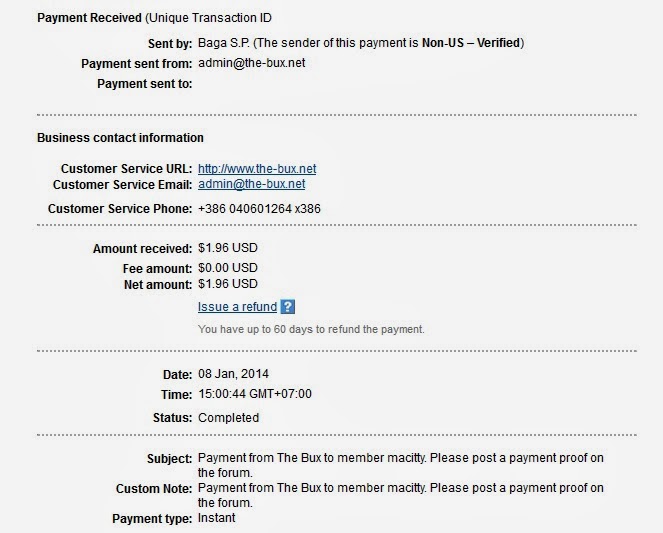Open the http://www.the-bux.net Customer Service URL

[257, 169]
